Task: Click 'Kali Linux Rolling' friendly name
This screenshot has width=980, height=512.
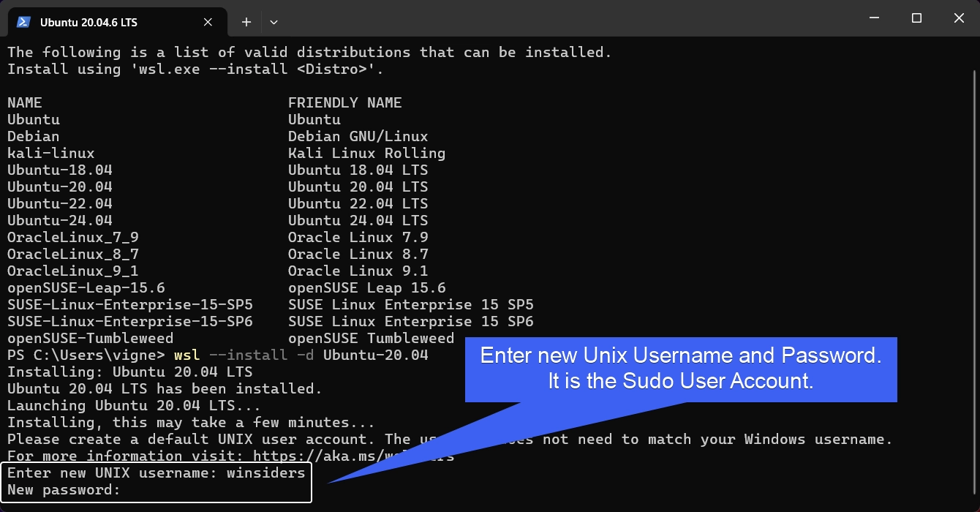Action: [x=367, y=153]
